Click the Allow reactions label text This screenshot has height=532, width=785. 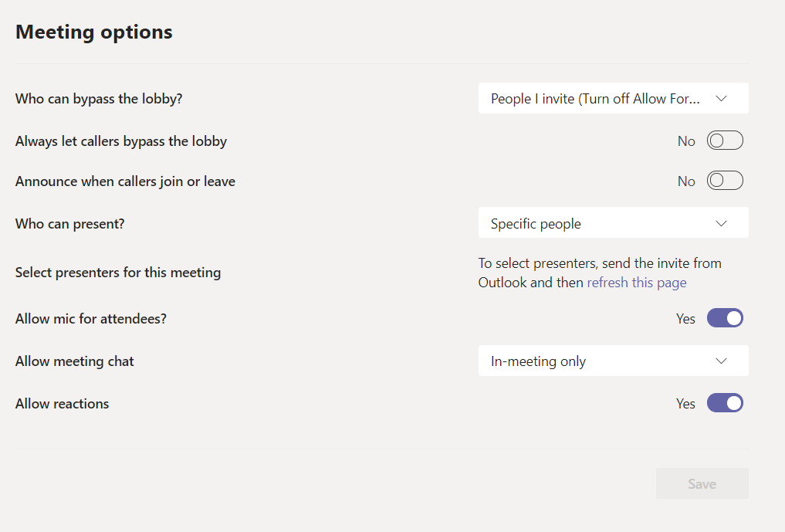tap(63, 404)
